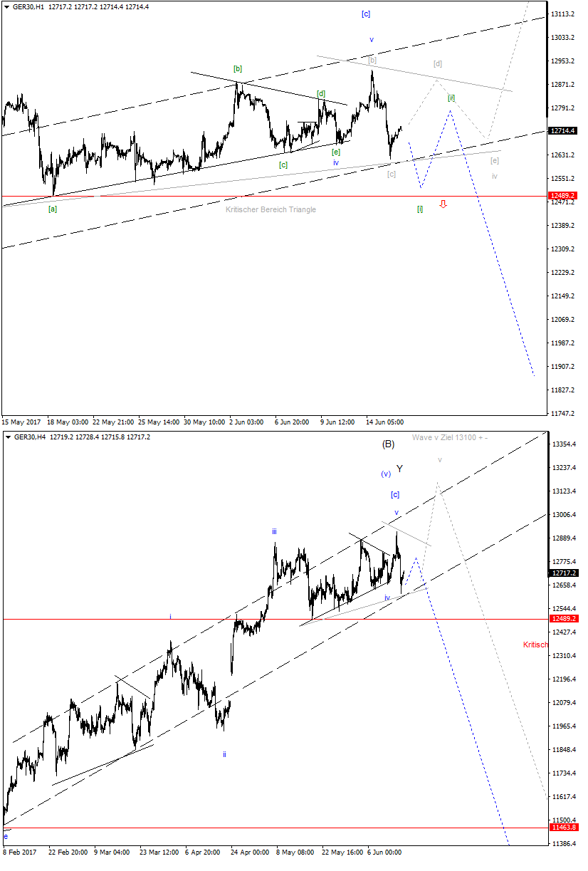
Task: Select the blue [c] wave label atop H1 chart
Action: pos(367,13)
